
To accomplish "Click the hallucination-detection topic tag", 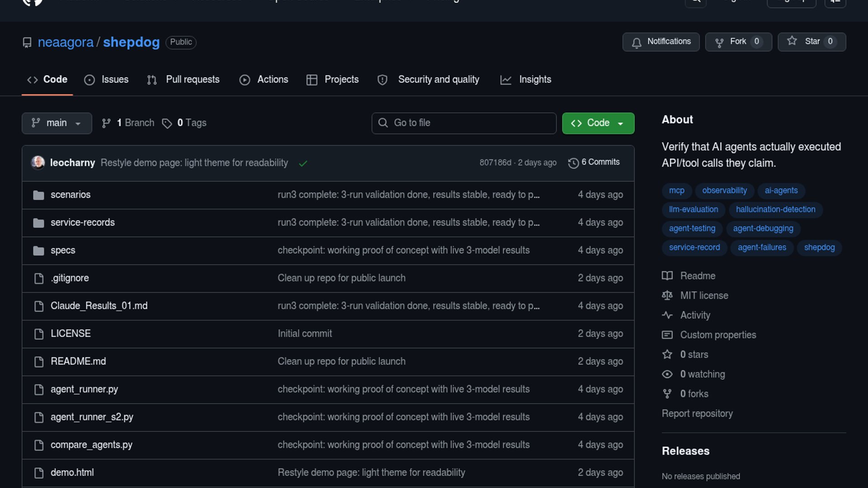I will (x=775, y=210).
